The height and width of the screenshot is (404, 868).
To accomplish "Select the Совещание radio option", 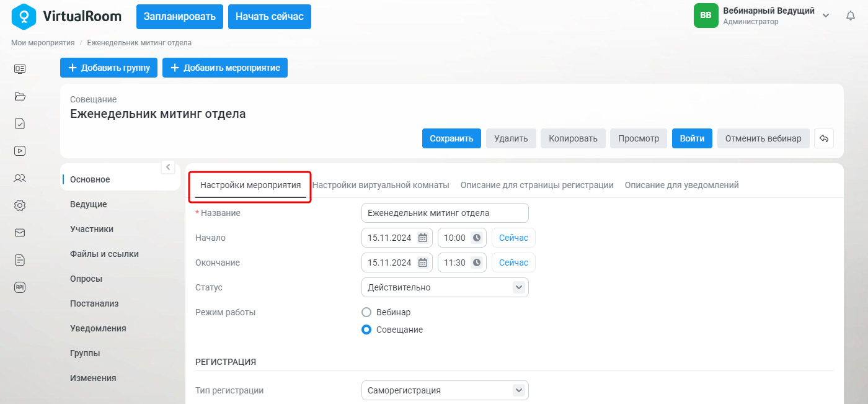I will coord(366,330).
